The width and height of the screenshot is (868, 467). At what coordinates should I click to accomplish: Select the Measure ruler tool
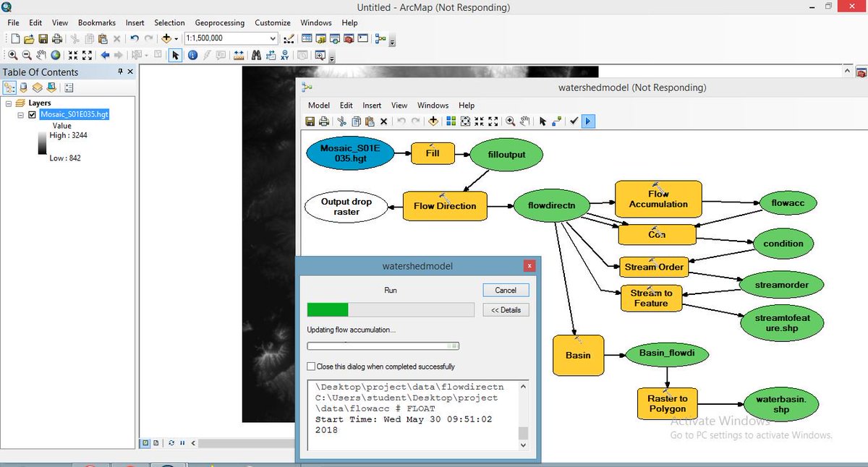pos(239,55)
